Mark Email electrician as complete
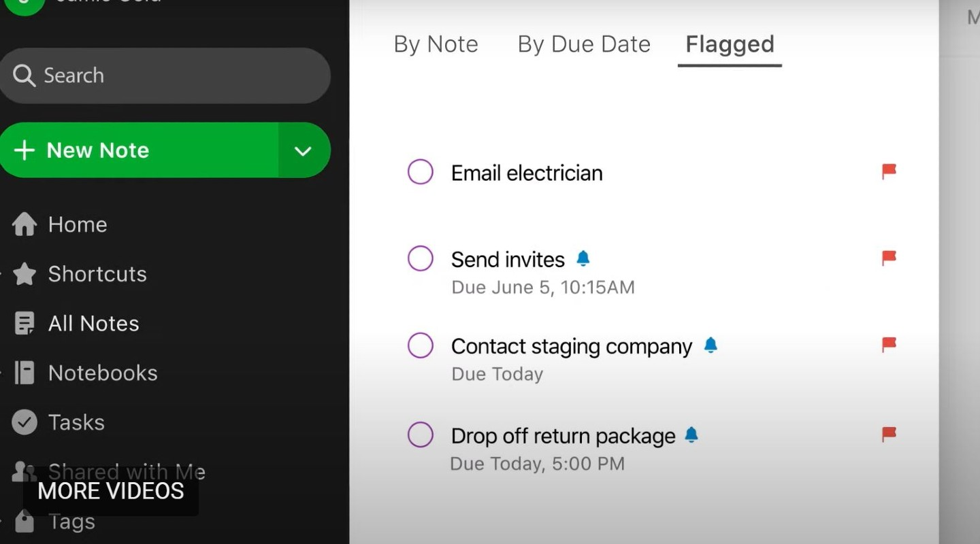The image size is (980, 544). (x=420, y=172)
